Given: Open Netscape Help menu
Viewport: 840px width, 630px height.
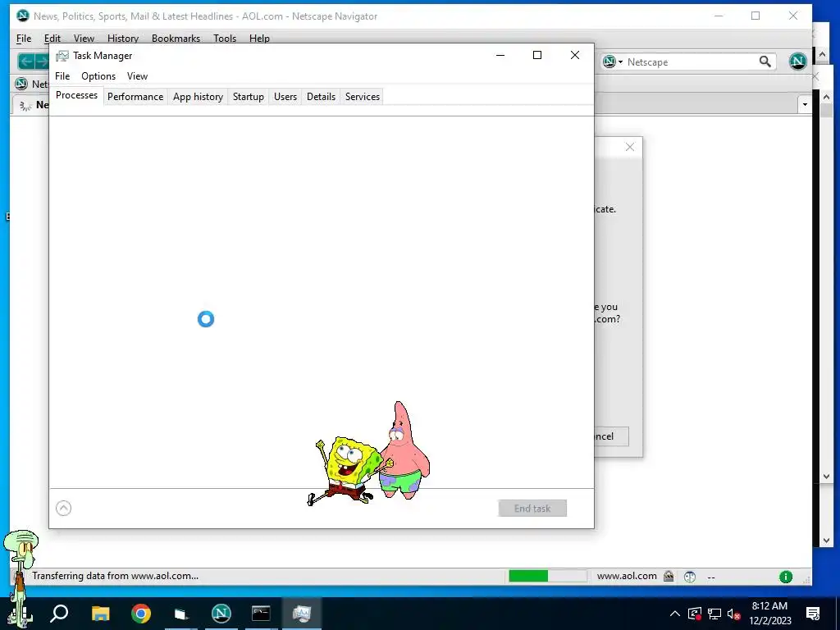Looking at the screenshot, I should point(259,38).
